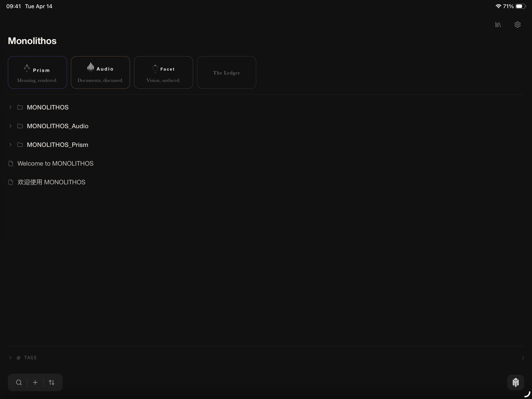
Task: Click the Facet hexagon logo icon
Action: click(155, 69)
